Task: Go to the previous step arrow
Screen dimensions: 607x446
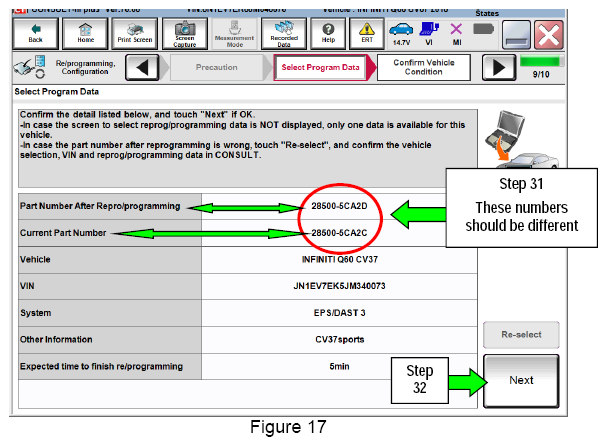Action: [x=142, y=68]
